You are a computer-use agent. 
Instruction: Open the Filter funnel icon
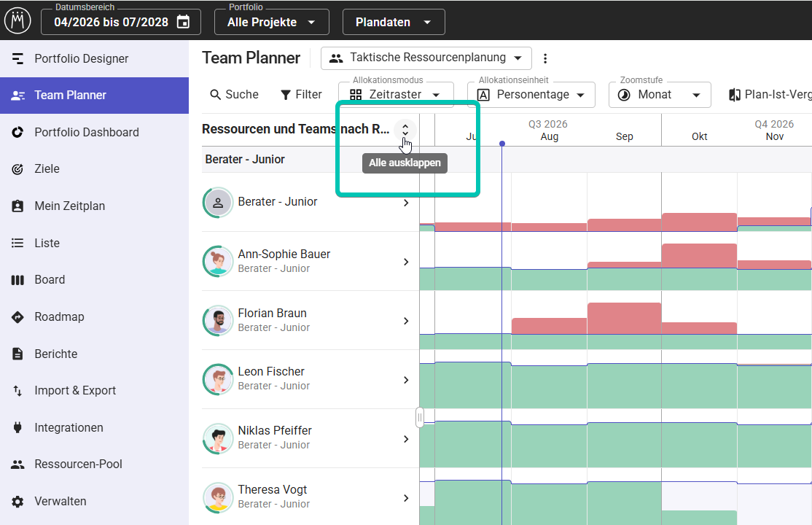click(285, 95)
